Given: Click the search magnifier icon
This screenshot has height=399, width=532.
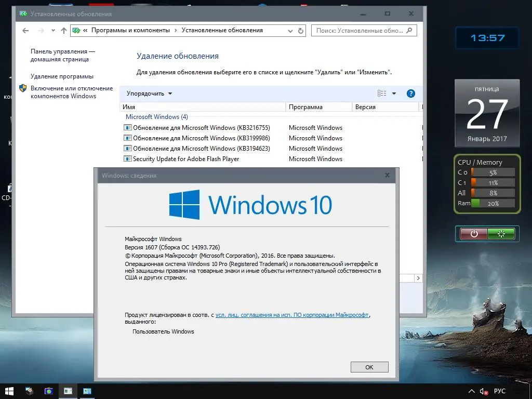Looking at the screenshot, I should [409, 31].
